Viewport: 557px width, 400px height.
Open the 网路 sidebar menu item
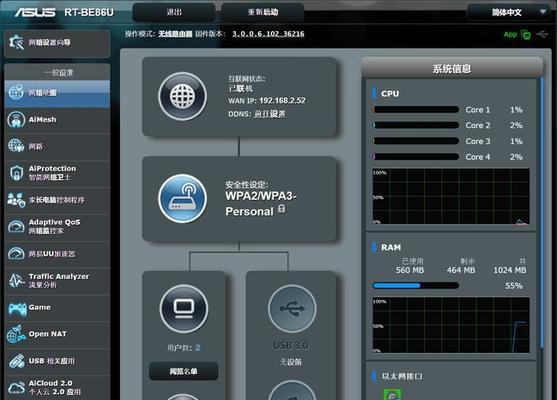coord(57,146)
